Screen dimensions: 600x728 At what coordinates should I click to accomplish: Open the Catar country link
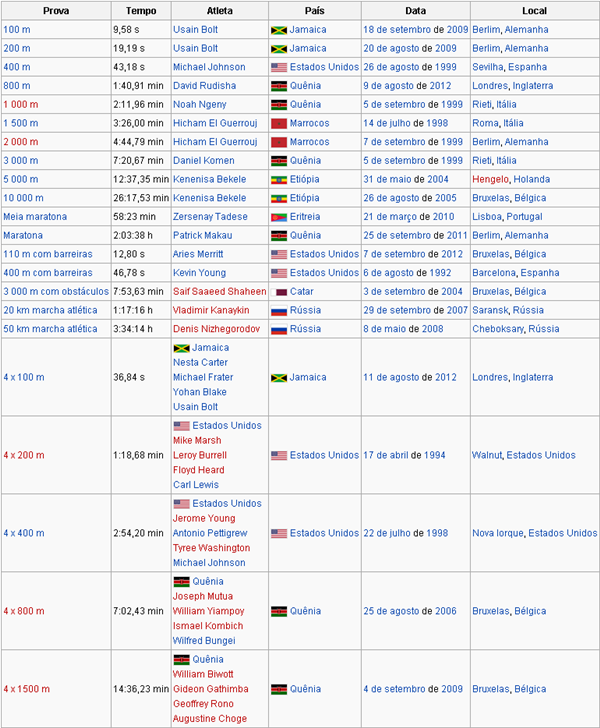(301, 292)
